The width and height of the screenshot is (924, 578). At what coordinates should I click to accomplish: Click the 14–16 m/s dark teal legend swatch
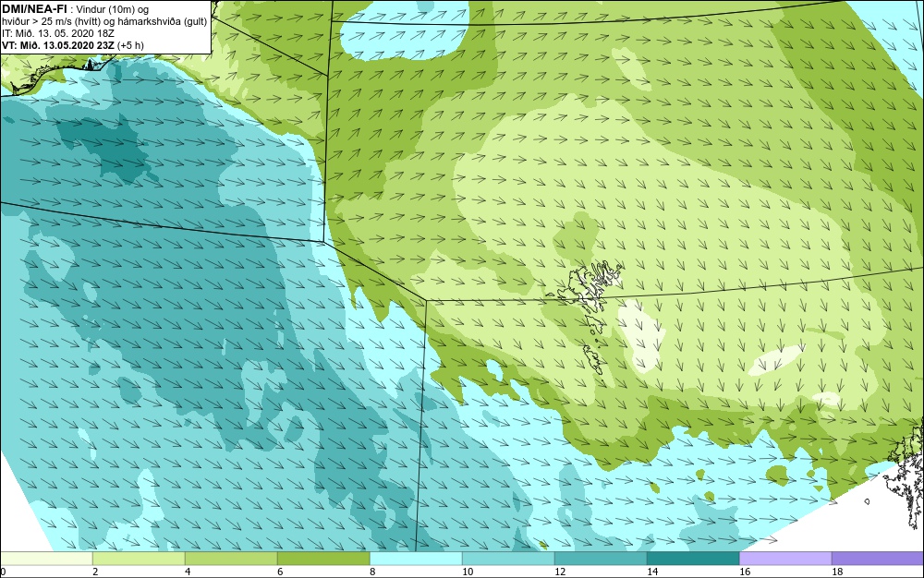693,559
